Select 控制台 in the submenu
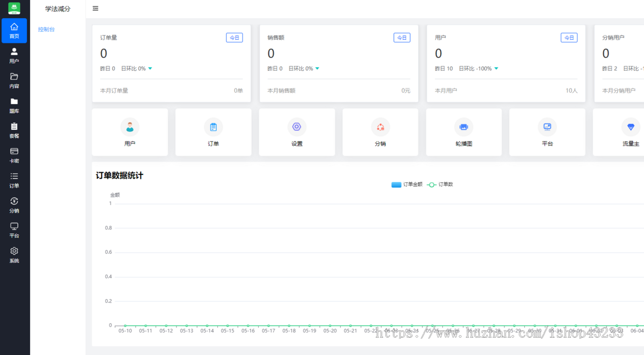The image size is (644, 355). click(46, 29)
